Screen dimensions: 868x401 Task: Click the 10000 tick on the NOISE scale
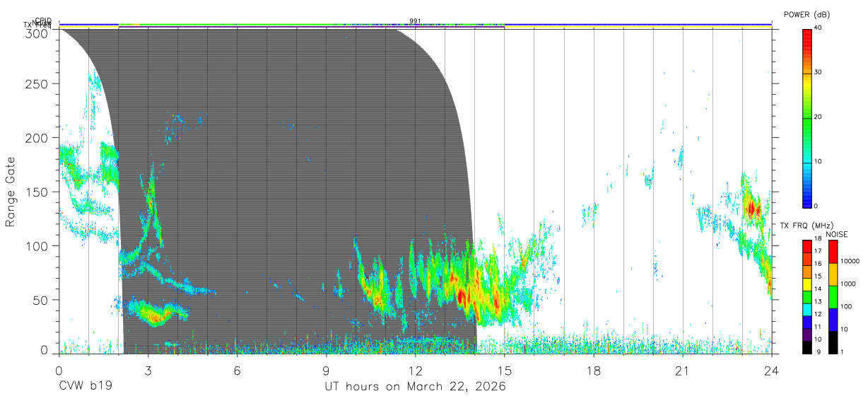tap(850, 261)
